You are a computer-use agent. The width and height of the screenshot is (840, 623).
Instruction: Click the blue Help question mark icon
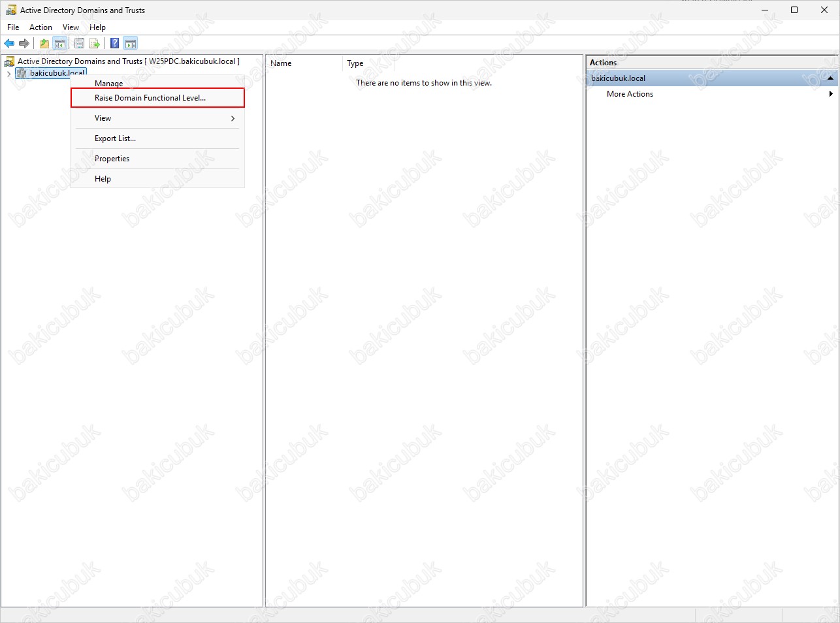click(114, 44)
